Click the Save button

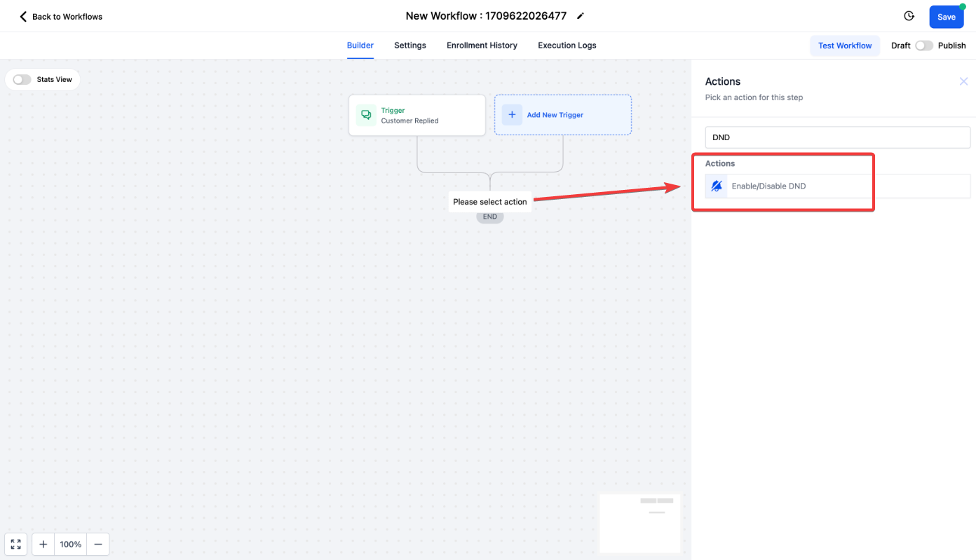[x=947, y=17]
